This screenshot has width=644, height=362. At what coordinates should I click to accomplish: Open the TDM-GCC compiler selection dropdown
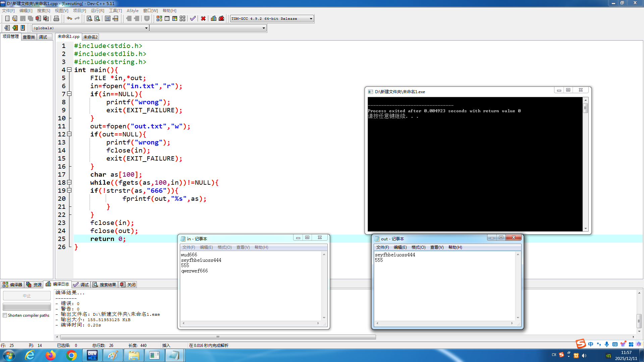click(311, 19)
